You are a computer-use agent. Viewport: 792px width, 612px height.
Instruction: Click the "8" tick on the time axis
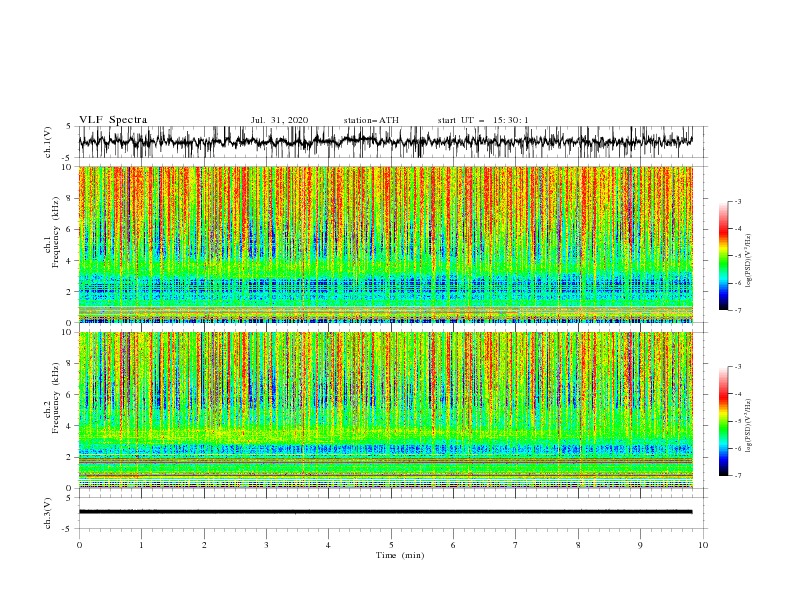point(578,545)
